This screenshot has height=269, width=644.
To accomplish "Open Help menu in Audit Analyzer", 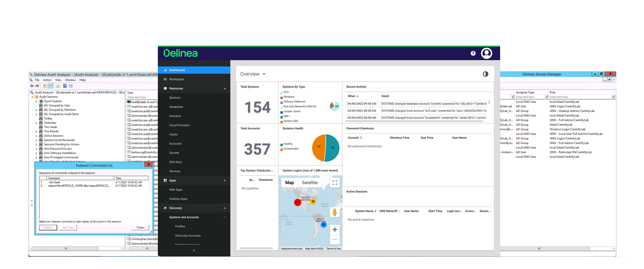I will click(x=83, y=80).
